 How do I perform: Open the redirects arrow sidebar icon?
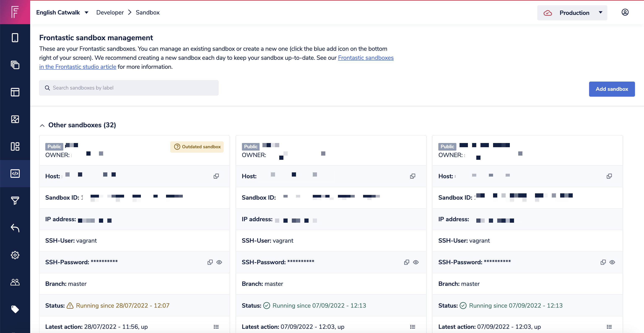(x=15, y=228)
